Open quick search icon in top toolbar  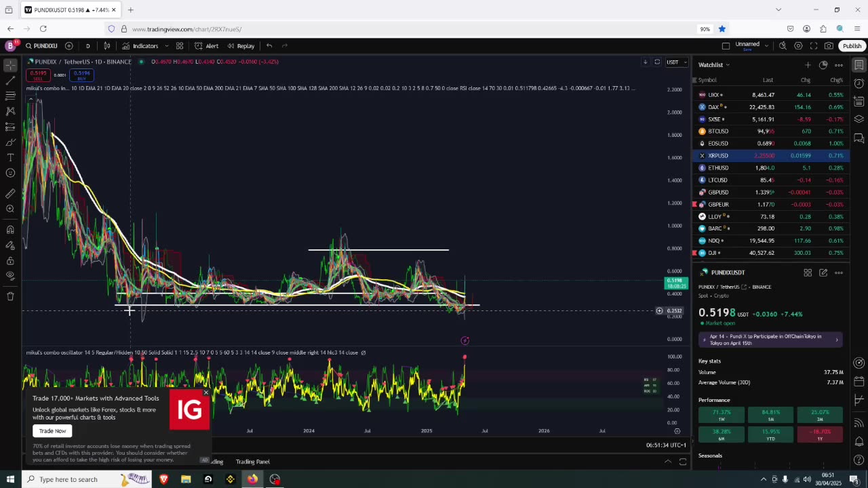point(783,46)
